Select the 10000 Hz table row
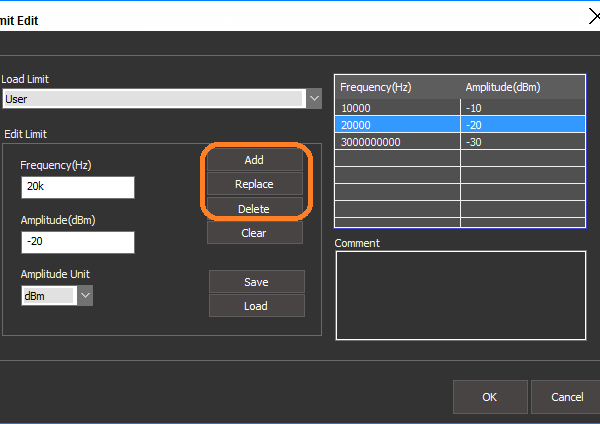Screen dimensions: 600x424 point(398,107)
